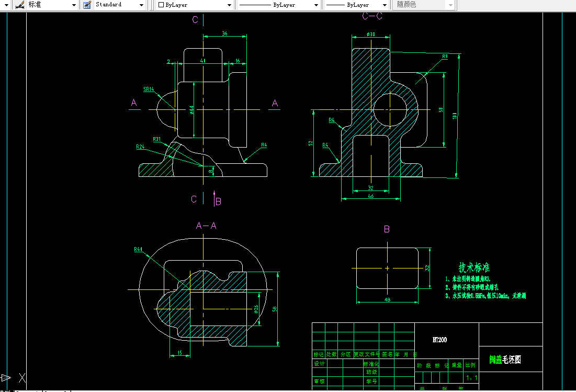Select the R24 radius dimension text
The width and height of the screenshot is (576, 392).
pyautogui.click(x=140, y=147)
